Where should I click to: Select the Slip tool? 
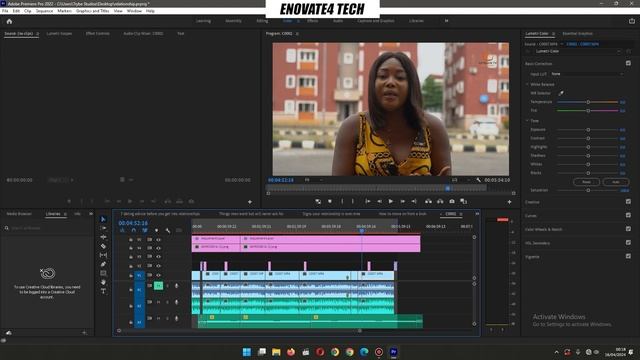[x=103, y=255]
